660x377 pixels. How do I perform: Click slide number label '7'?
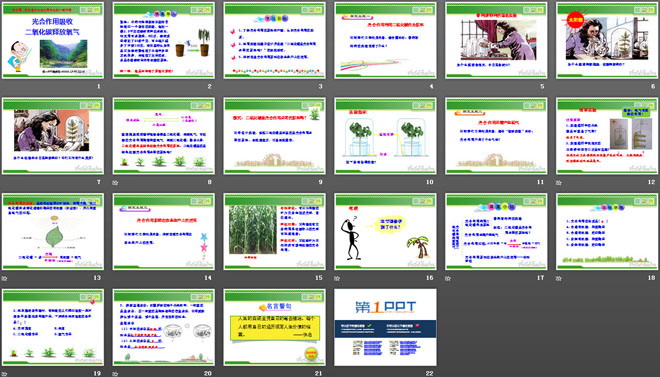[99, 182]
